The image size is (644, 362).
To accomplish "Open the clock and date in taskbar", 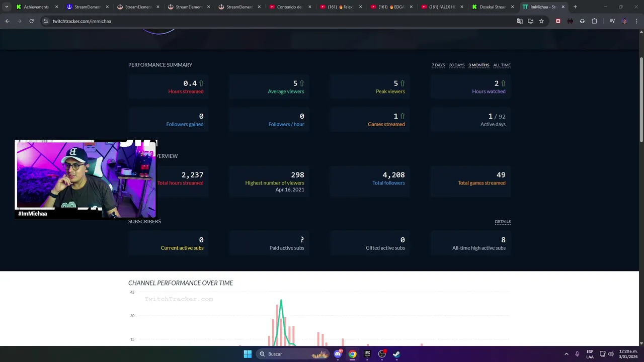I will click(628, 354).
